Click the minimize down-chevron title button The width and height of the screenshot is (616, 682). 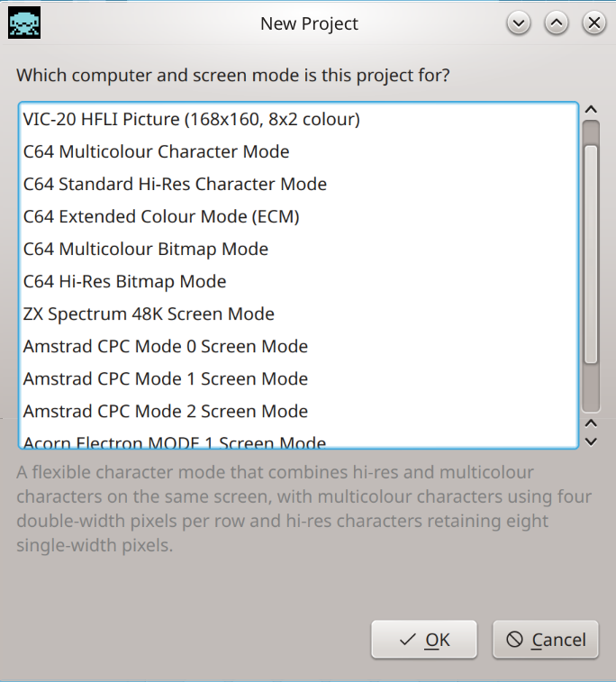(518, 23)
